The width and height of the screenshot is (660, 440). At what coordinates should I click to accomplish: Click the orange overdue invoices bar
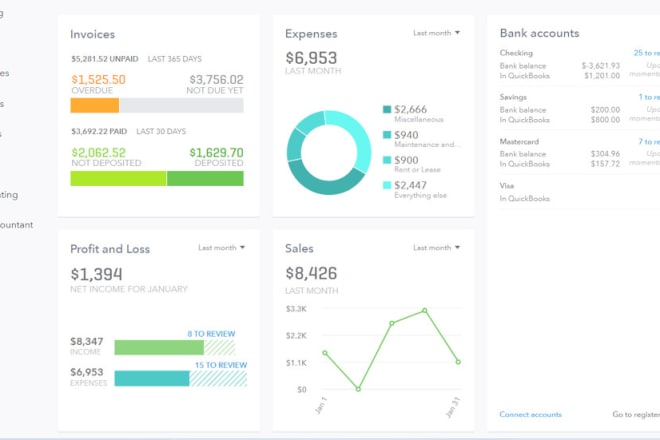click(x=95, y=105)
